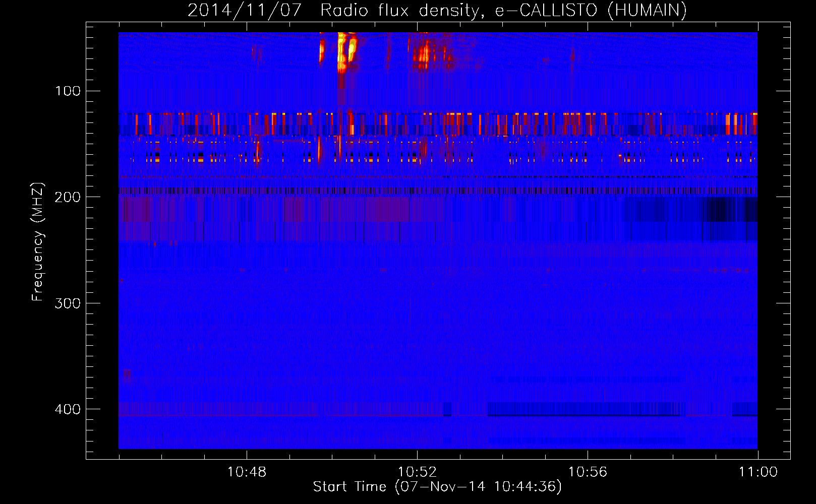Viewport: 816px width, 504px height.
Task: Click the 'Start Time (07-Nov-14 10:44:36)' axis label
Action: pyautogui.click(x=437, y=487)
